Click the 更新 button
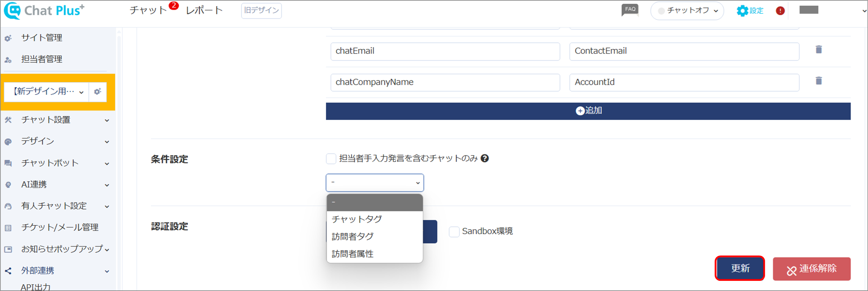Viewport: 868px width, 291px height. (740, 268)
